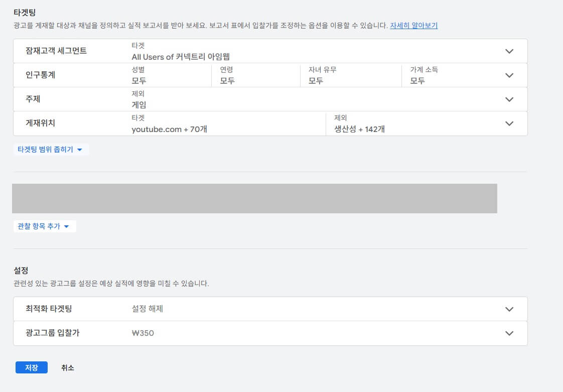Expand the 최적화 타겟팅 optimized targeting setting

(x=510, y=309)
